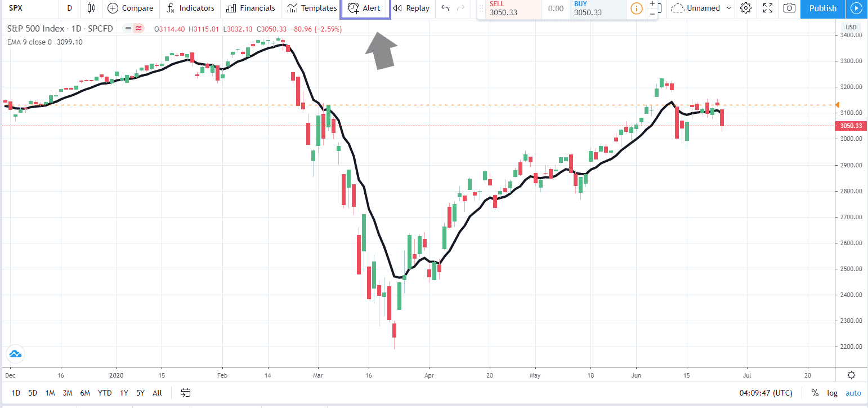This screenshot has width=868, height=408.
Task: Toggle auto scale mode
Action: click(853, 393)
